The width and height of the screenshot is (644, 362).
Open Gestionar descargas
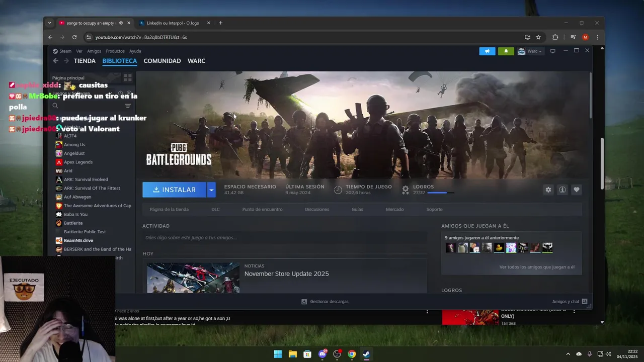tap(325, 302)
